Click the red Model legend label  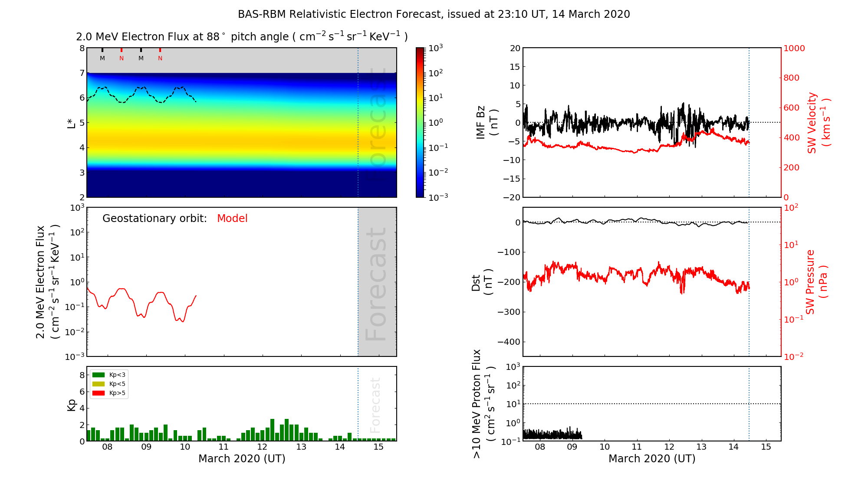(232, 219)
